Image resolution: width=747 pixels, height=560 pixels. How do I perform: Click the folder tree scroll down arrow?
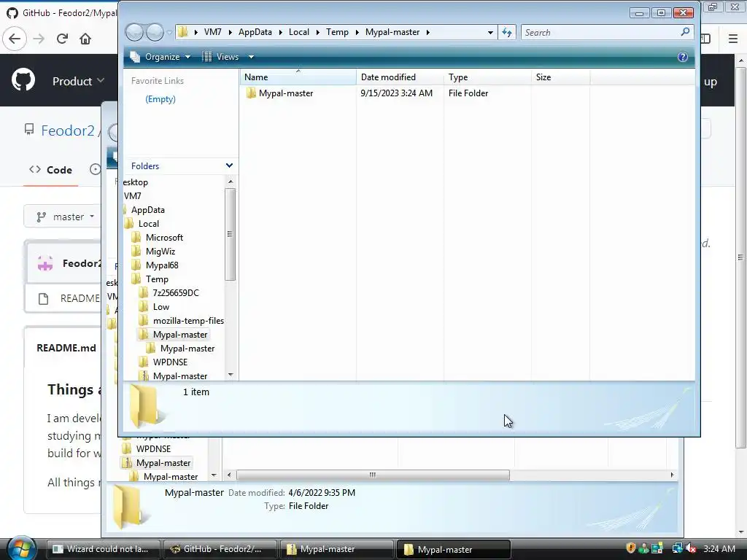pyautogui.click(x=231, y=376)
